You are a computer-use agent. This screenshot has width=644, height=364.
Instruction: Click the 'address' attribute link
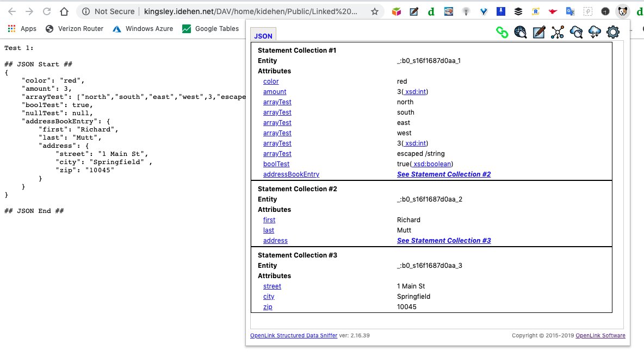point(275,241)
